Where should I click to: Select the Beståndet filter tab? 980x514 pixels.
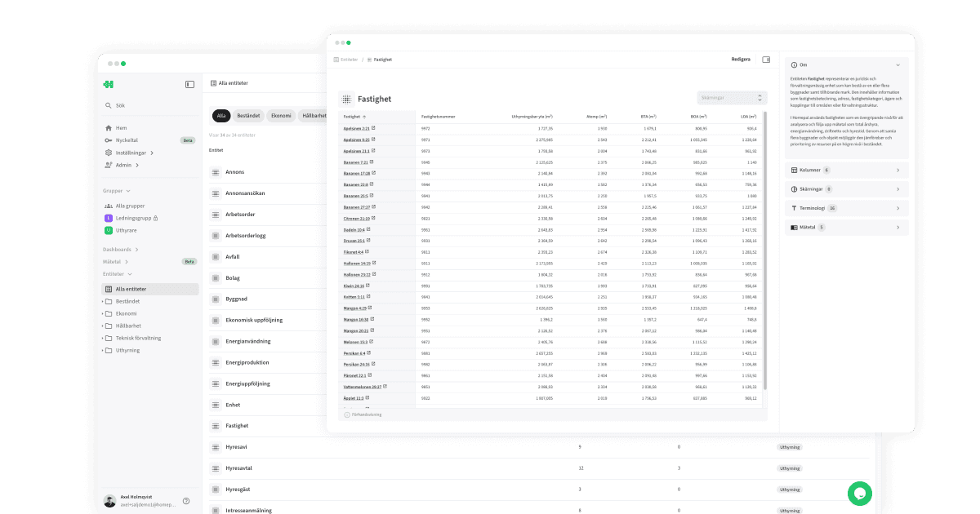point(248,116)
